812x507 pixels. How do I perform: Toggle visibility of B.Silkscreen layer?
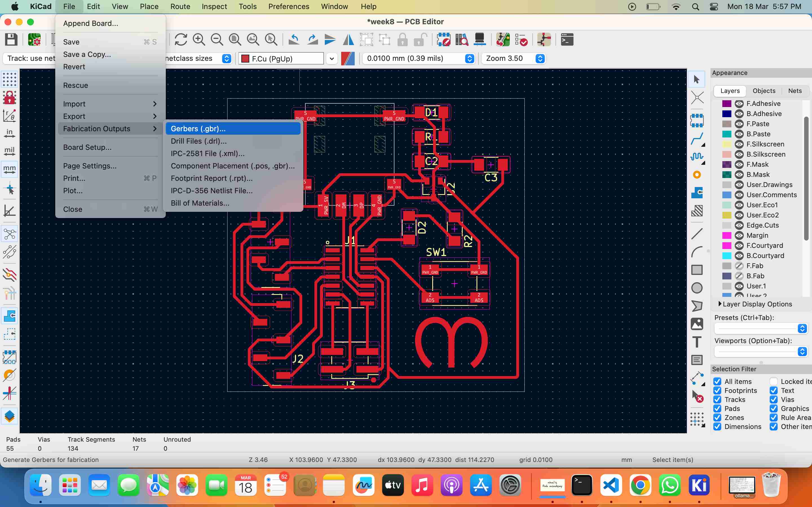740,154
